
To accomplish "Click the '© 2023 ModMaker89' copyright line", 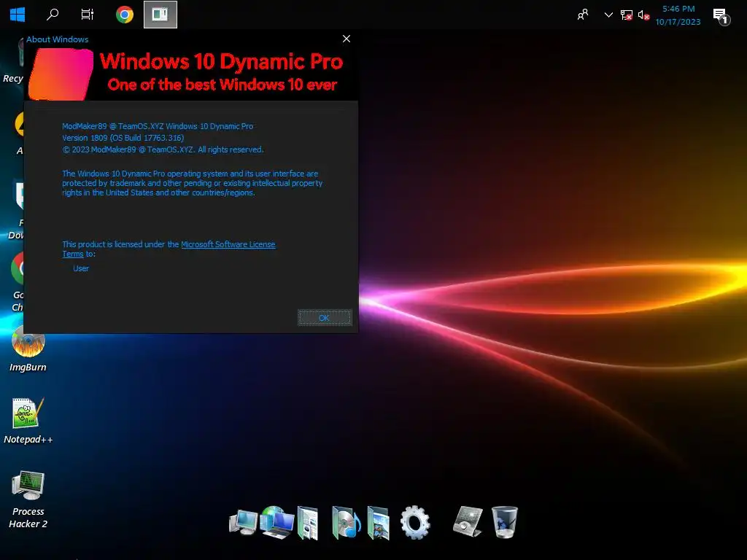I will tap(163, 149).
